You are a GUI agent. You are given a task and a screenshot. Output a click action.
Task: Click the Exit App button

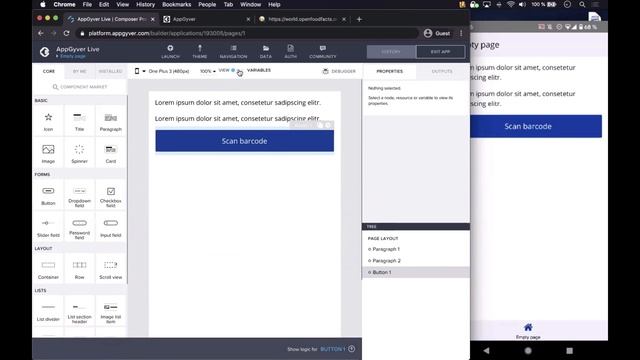click(x=440, y=52)
